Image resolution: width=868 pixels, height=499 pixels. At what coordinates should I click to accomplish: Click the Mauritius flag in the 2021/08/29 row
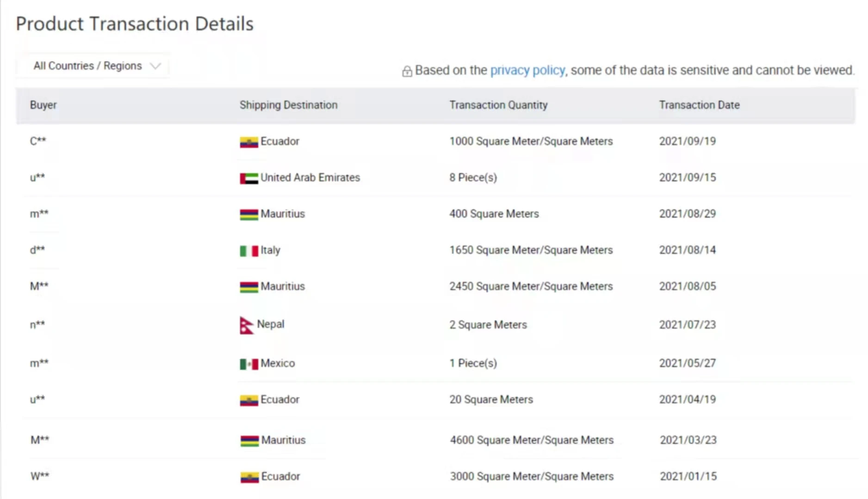(249, 215)
